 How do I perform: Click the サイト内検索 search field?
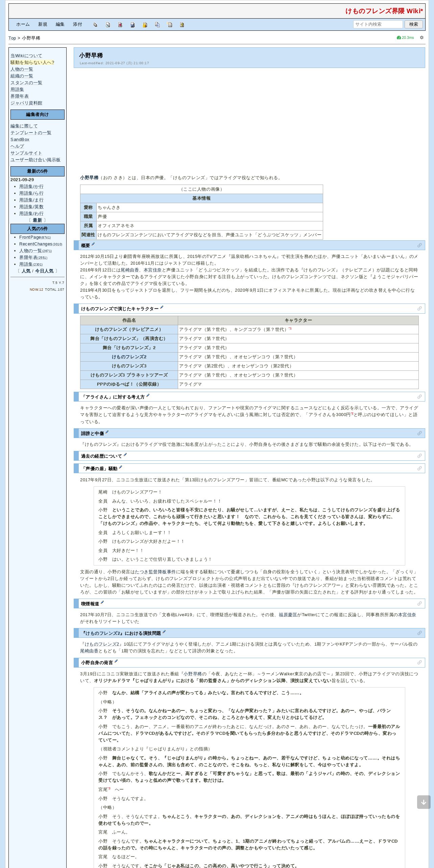[378, 24]
